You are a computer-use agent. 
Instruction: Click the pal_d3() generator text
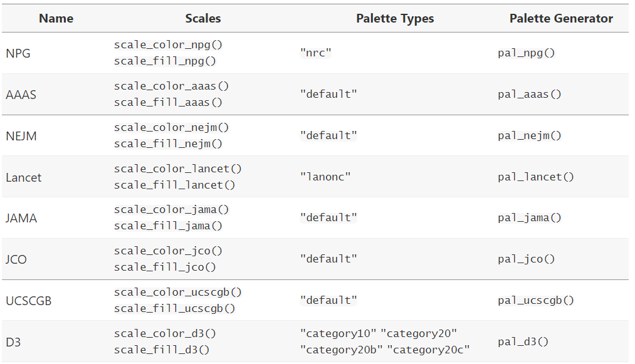(523, 341)
